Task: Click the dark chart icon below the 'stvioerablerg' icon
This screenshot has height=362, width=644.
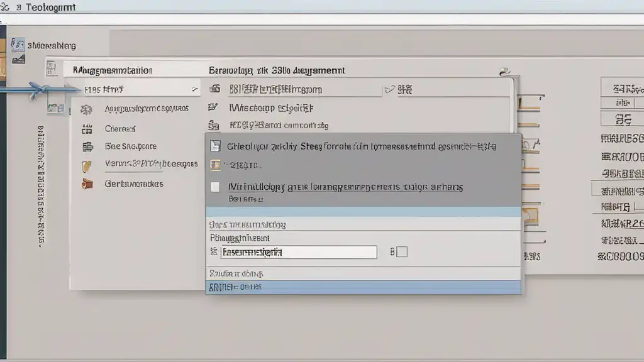Action: tap(18, 60)
